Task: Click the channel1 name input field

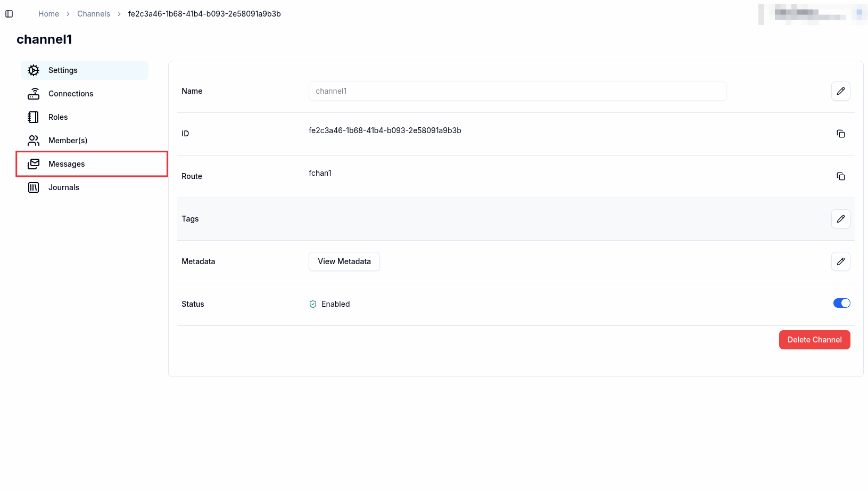Action: pos(517,91)
